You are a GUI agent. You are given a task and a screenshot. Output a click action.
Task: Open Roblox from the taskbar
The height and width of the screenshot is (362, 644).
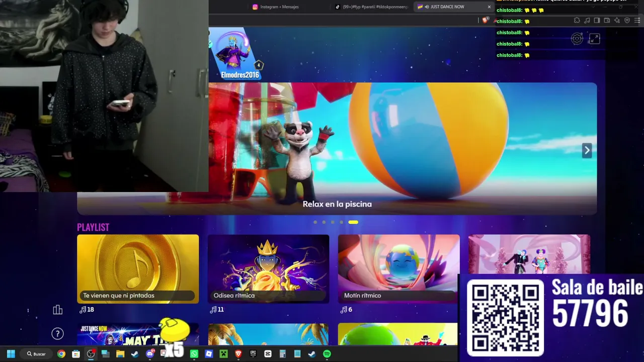coord(209,354)
